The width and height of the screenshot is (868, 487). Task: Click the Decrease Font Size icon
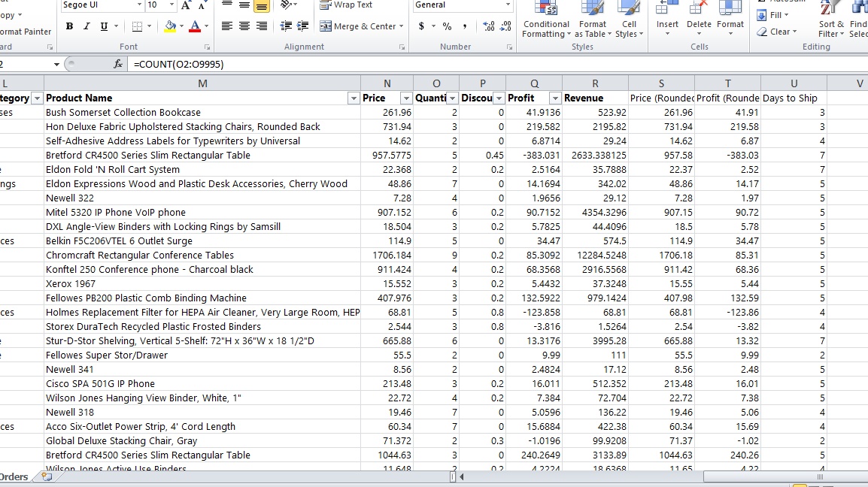coord(202,5)
